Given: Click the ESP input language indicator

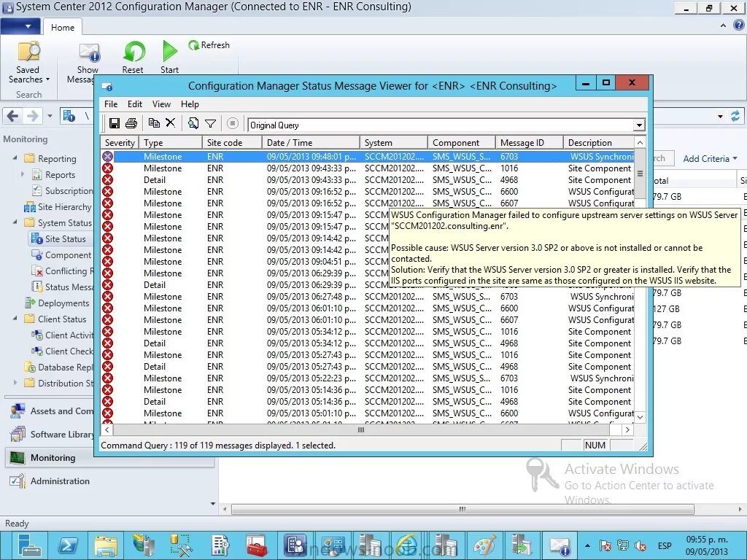Looking at the screenshot, I should (665, 545).
